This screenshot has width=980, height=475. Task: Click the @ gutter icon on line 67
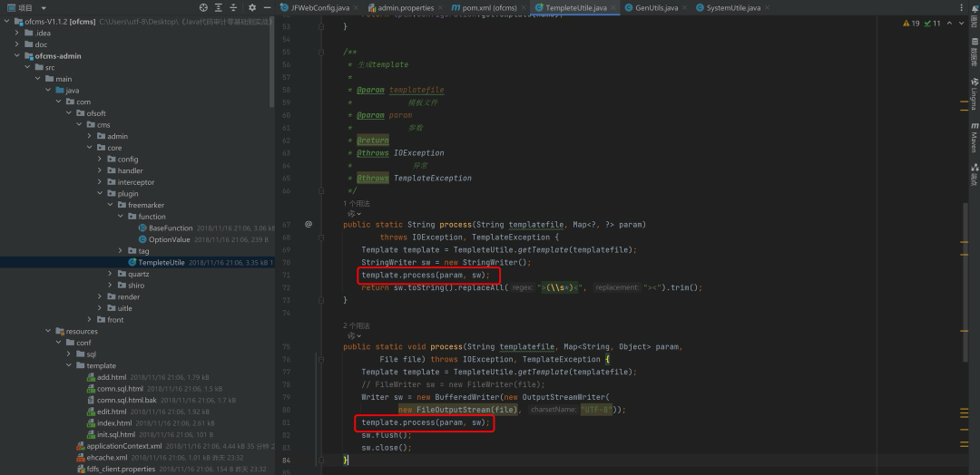(x=309, y=224)
